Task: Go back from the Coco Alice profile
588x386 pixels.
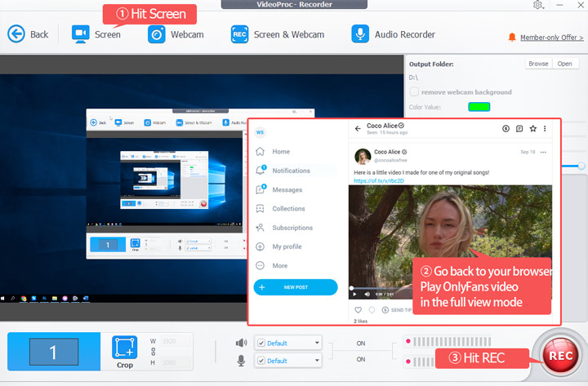Action: point(358,129)
